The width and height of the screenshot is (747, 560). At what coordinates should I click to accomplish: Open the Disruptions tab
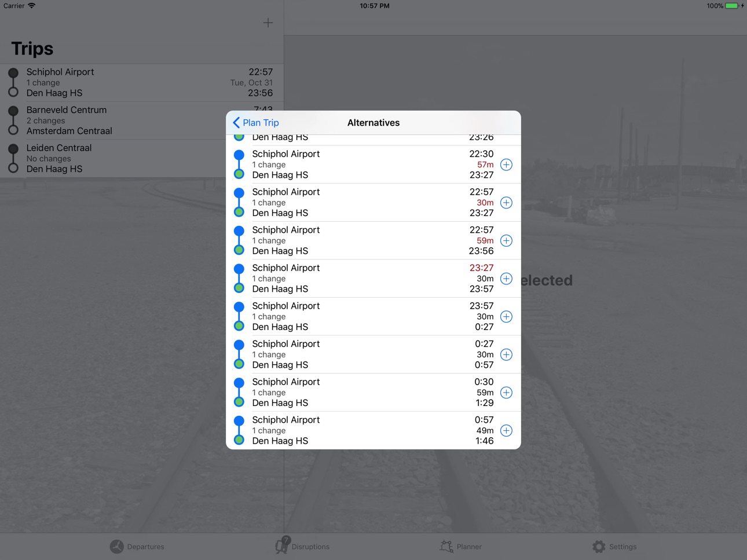(302, 546)
